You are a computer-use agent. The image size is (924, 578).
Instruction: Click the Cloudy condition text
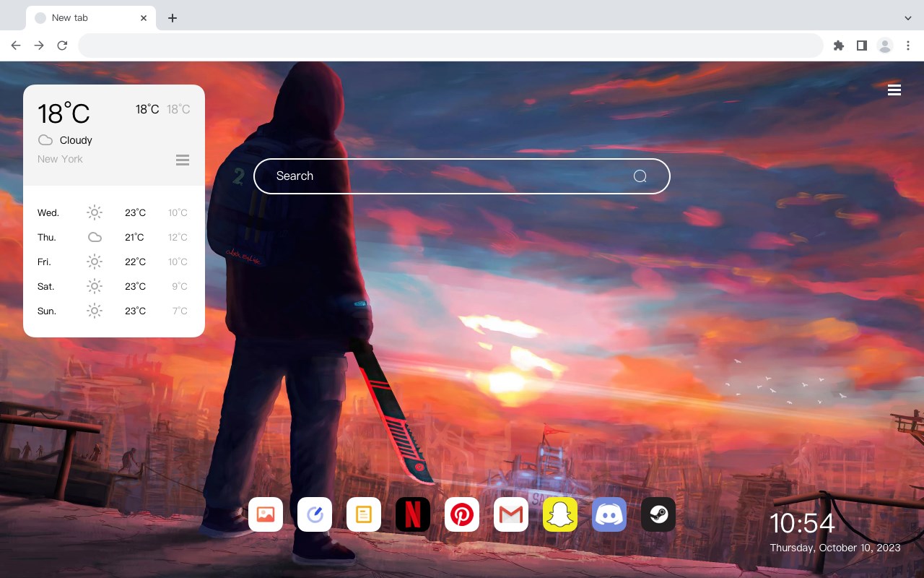76,140
